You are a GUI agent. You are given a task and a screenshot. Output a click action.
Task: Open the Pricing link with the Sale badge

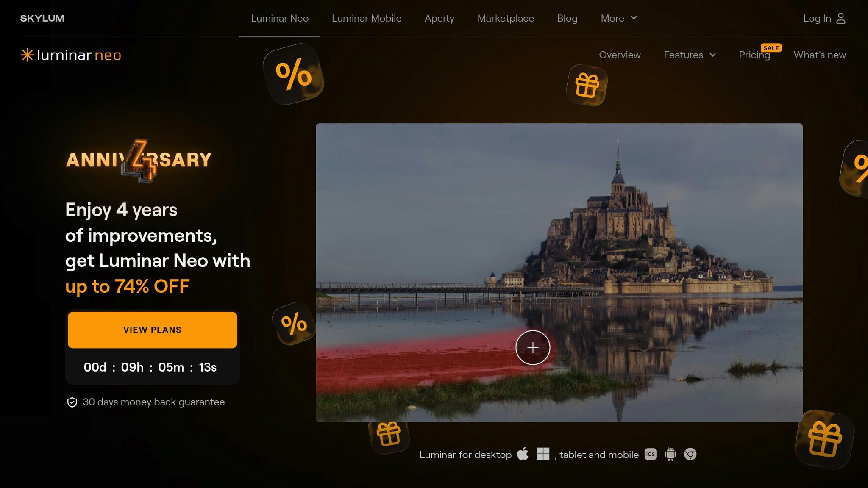point(754,55)
